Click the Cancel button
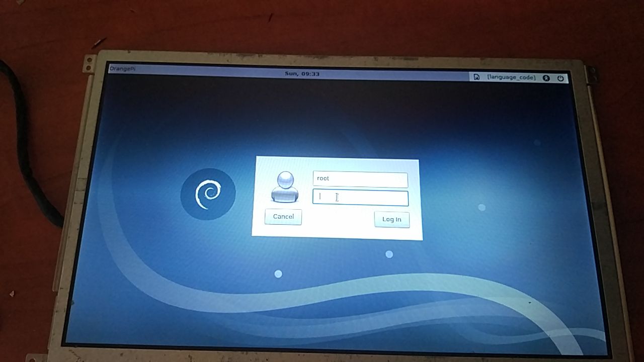This screenshot has height=362, width=644. point(283,217)
